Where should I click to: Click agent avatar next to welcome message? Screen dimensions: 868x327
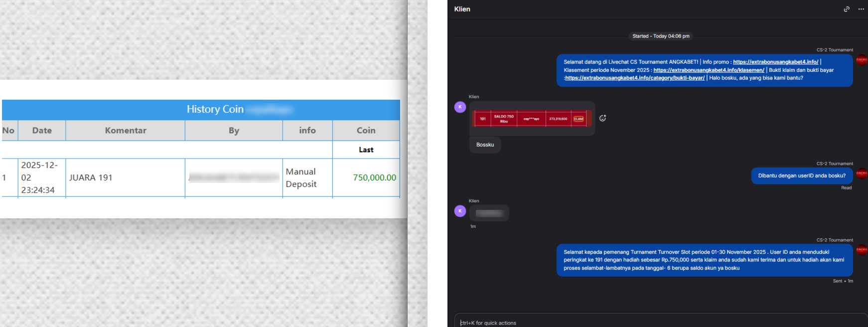click(x=862, y=60)
